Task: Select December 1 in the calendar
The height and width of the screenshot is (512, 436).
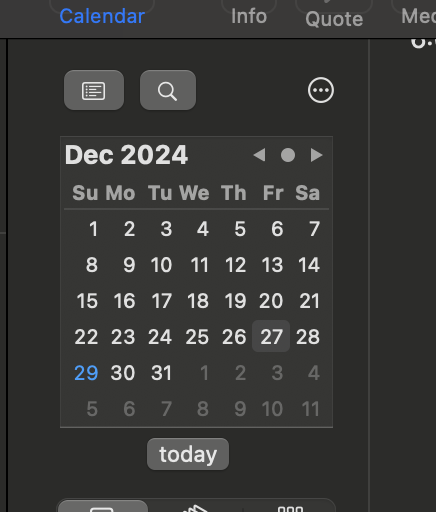Action: [93, 229]
